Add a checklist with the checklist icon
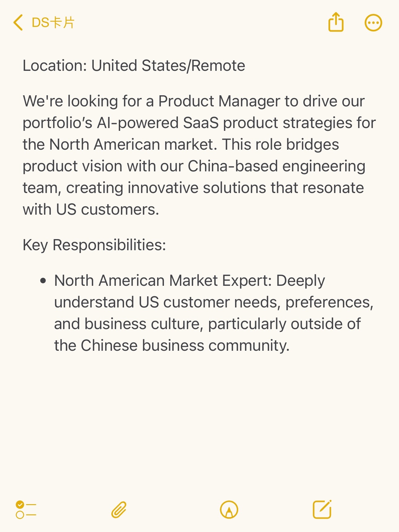This screenshot has width=399, height=532. tap(26, 509)
